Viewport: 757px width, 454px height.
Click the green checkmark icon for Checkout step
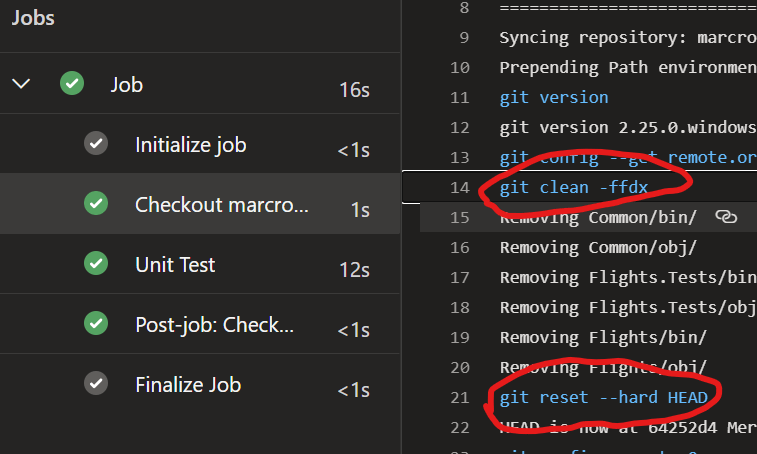click(96, 204)
